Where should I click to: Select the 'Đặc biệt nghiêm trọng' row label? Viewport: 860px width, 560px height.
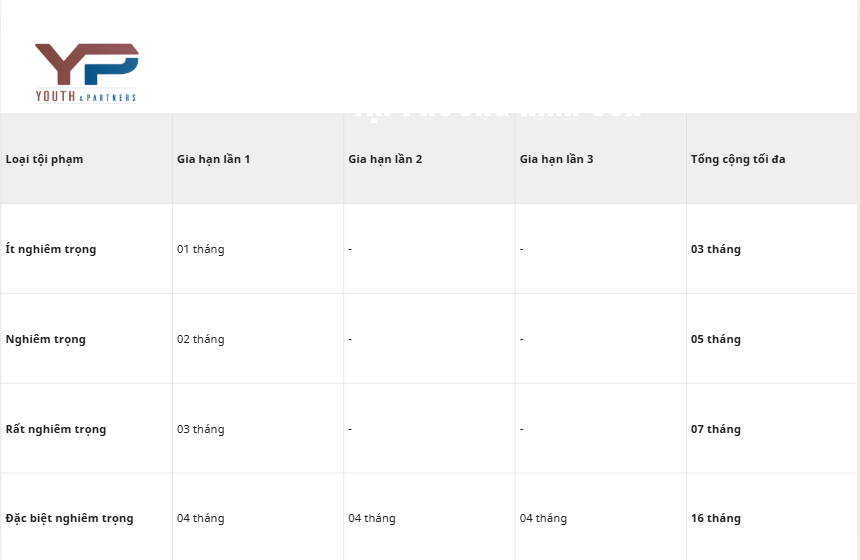point(69,518)
